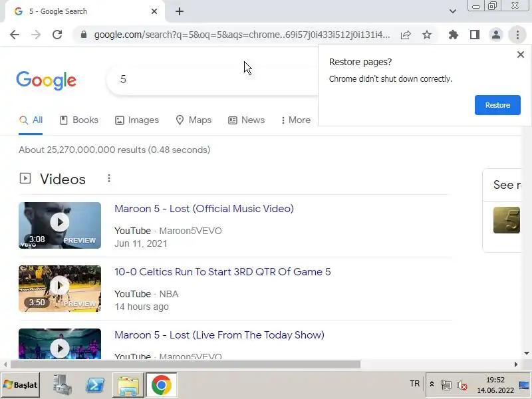Open 'Maroon 5 - Lost (Official Music Video)' link
The width and height of the screenshot is (532, 399).
coord(204,209)
